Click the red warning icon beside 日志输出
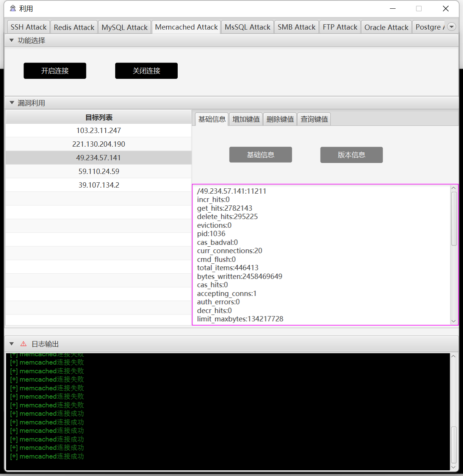463x476 pixels. (23, 344)
